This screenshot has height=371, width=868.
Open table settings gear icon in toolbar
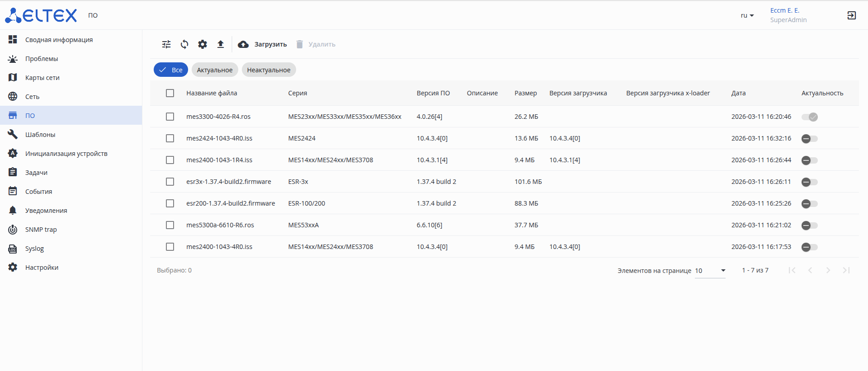coord(203,44)
